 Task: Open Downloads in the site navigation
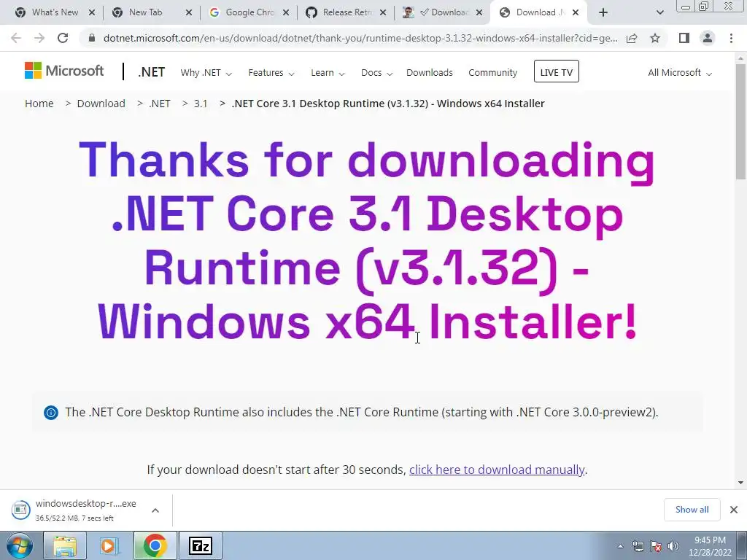(x=429, y=73)
